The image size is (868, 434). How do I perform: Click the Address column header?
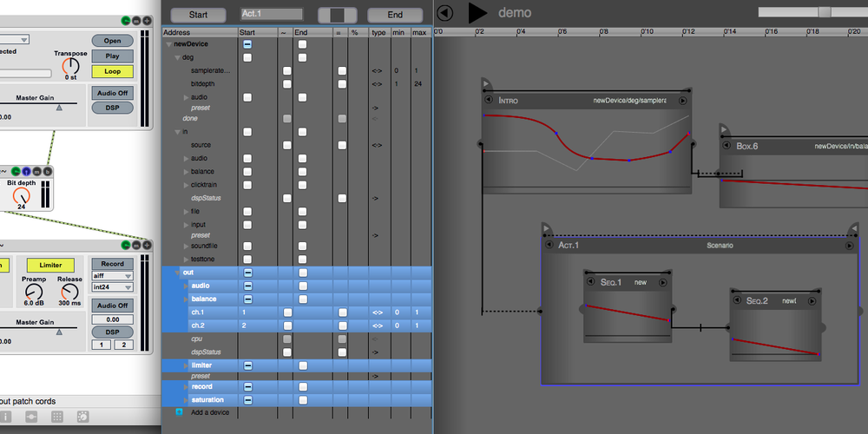pos(200,33)
